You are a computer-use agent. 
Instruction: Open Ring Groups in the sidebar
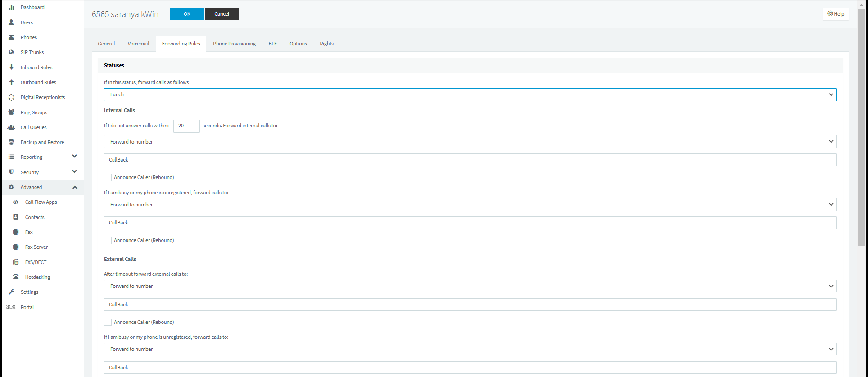pos(34,112)
